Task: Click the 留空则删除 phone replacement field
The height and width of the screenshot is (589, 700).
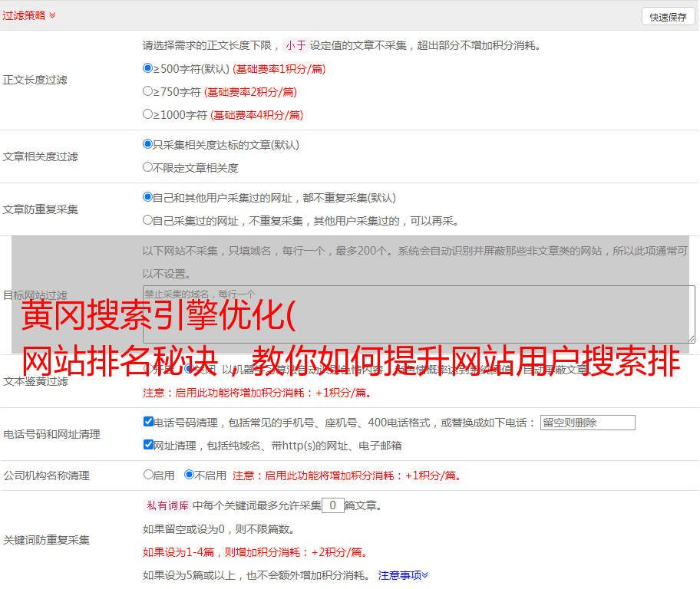Action: [x=587, y=423]
